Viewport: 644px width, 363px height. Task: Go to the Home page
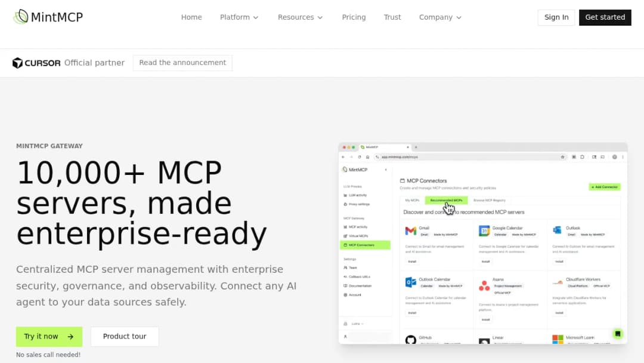(x=191, y=17)
